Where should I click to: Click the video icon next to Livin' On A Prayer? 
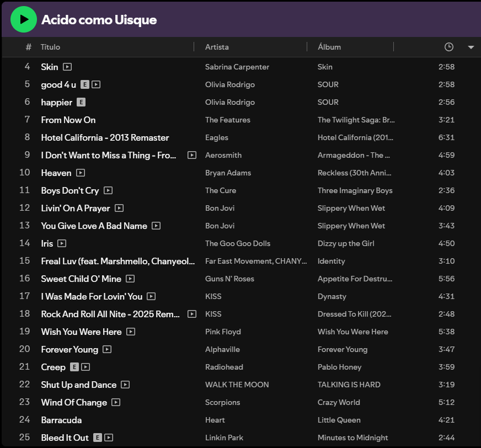119,208
